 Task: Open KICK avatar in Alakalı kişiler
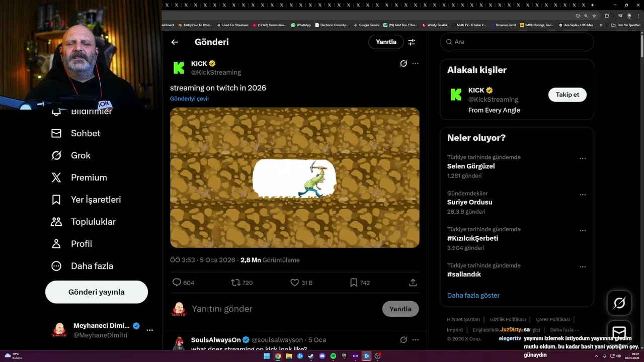pos(456,95)
